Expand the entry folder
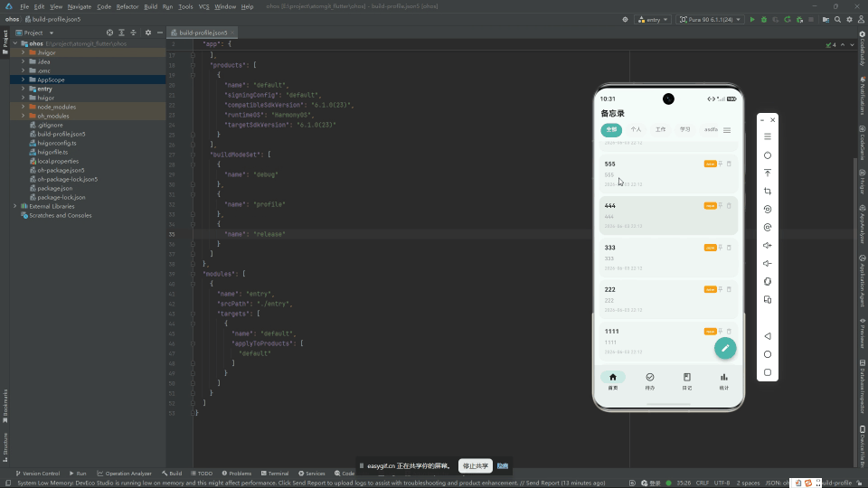This screenshot has width=868, height=488. pos(24,89)
